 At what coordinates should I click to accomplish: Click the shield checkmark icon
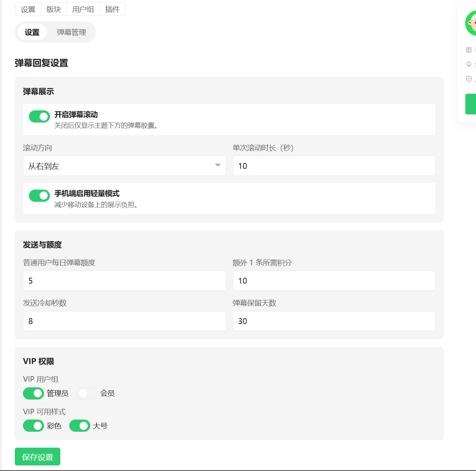469,78
